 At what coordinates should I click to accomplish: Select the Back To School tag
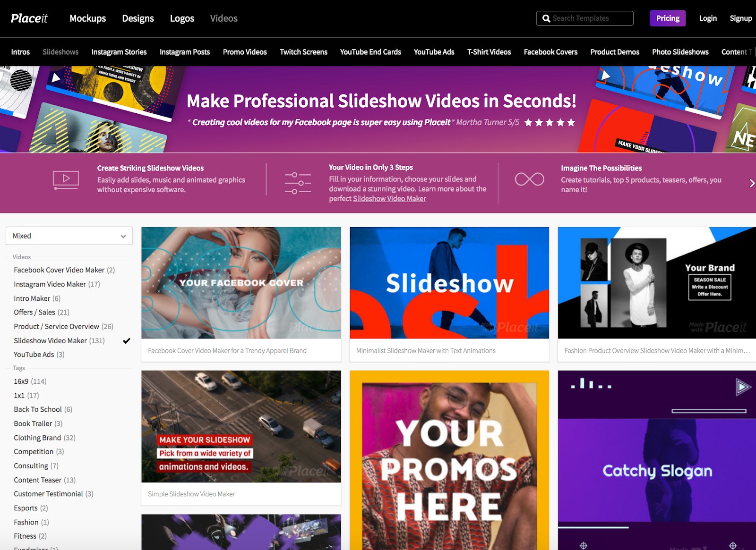tap(43, 409)
